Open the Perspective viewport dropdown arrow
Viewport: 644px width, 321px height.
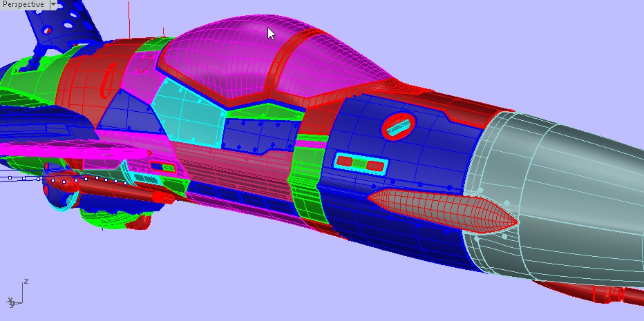53,5
